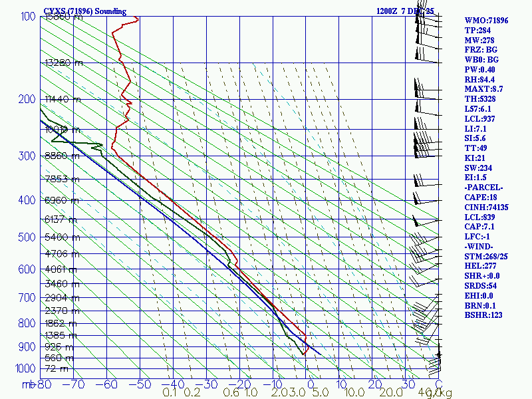Click the 10.0 mixing ratio label
Image resolution: width=532 pixels, height=399 pixels.
click(x=354, y=392)
